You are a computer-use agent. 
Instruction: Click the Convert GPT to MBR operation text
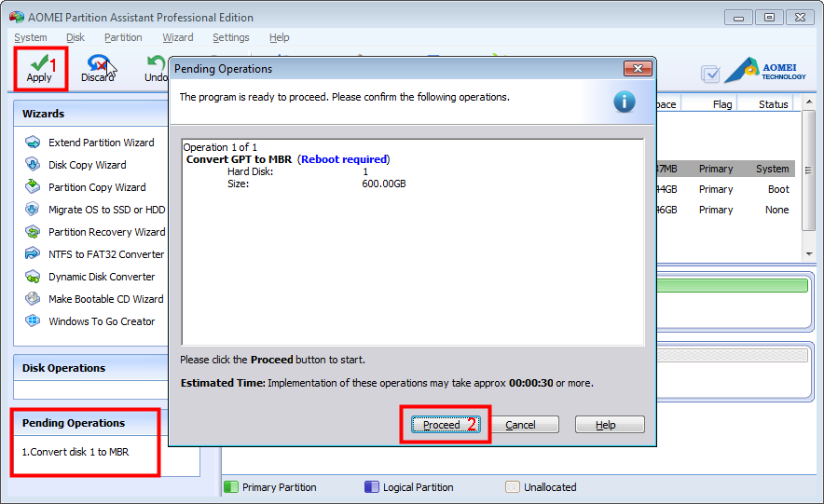[239, 159]
